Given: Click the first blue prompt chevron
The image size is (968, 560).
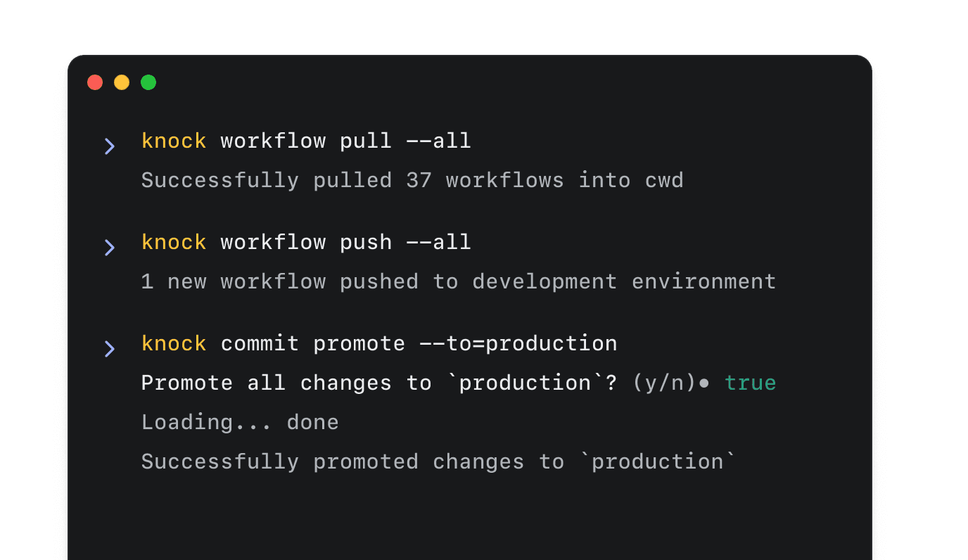Looking at the screenshot, I should [x=109, y=146].
